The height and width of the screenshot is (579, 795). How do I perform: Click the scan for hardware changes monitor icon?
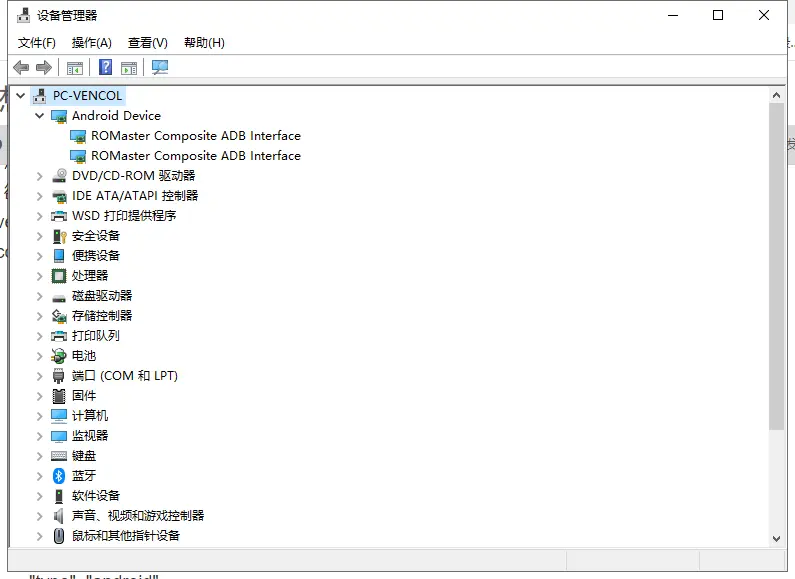tap(160, 67)
